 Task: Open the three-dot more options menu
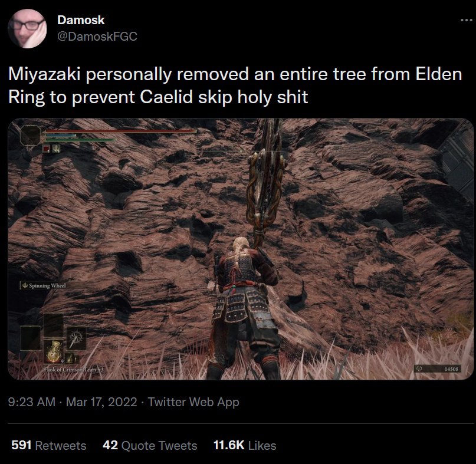[466, 20]
